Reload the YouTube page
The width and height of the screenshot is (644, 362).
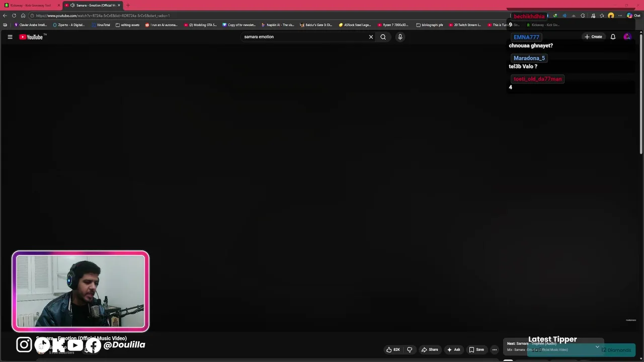pos(14,16)
